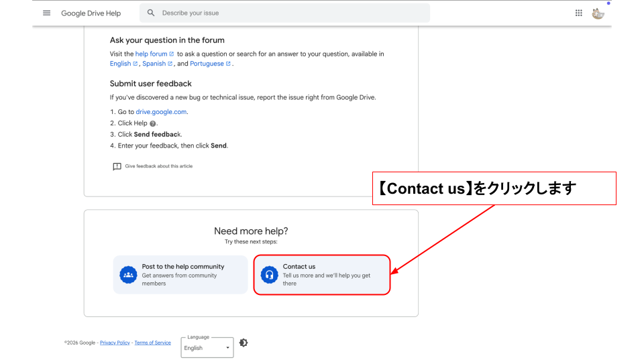Click the search magnifier icon
This screenshot has width=644, height=362.
point(151,13)
